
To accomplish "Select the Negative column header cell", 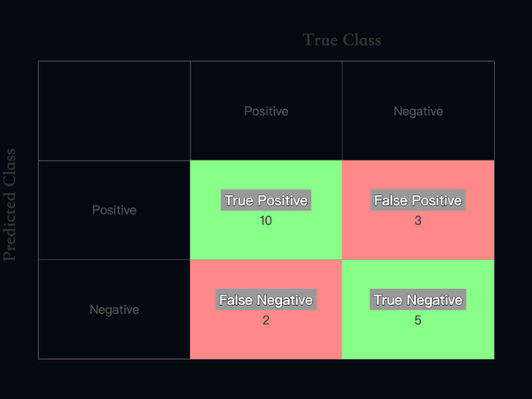I will [419, 111].
